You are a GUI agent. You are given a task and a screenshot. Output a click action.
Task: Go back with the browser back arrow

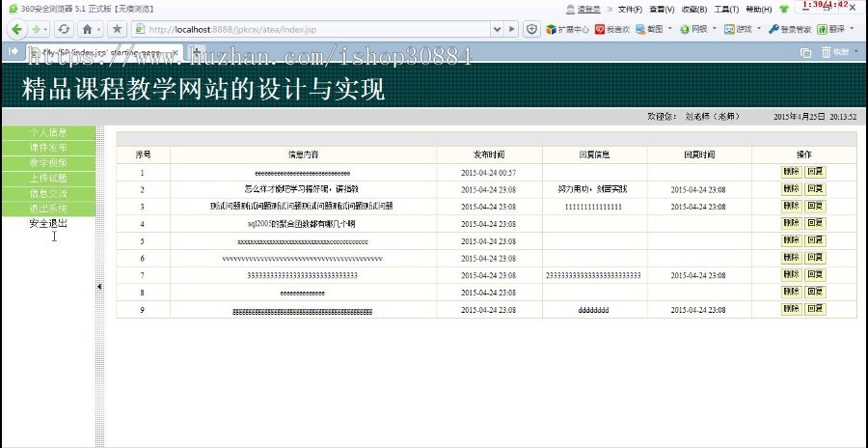click(16, 29)
